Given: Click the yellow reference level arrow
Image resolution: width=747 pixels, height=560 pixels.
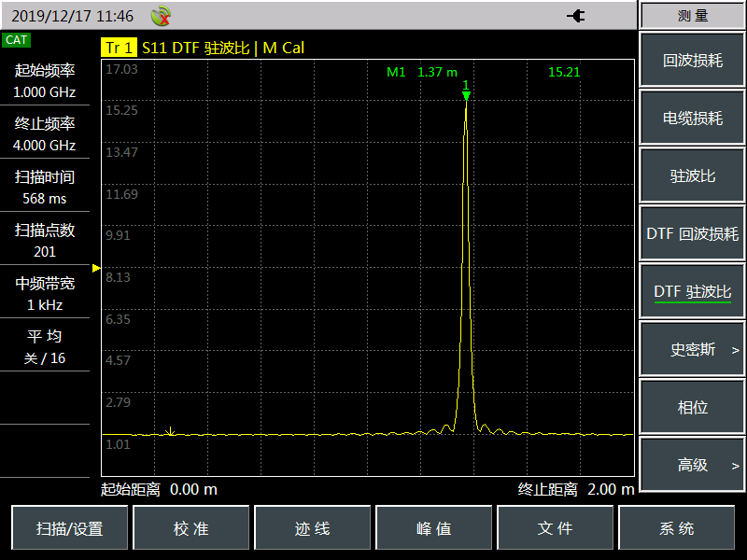Looking at the screenshot, I should 96,268.
